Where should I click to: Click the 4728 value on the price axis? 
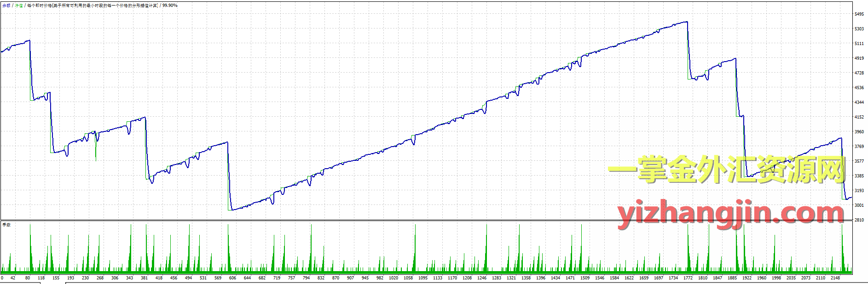tap(859, 73)
